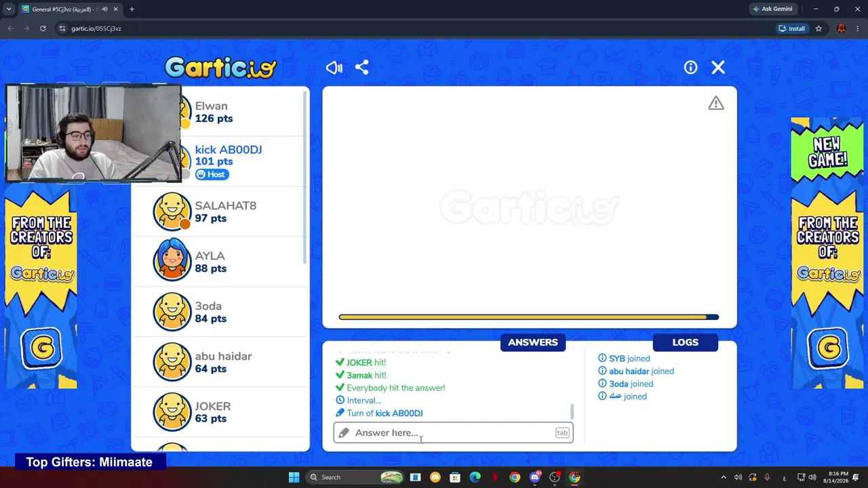Click the Gartic.io logo
Screen dimensions: 868x488
pos(220,67)
